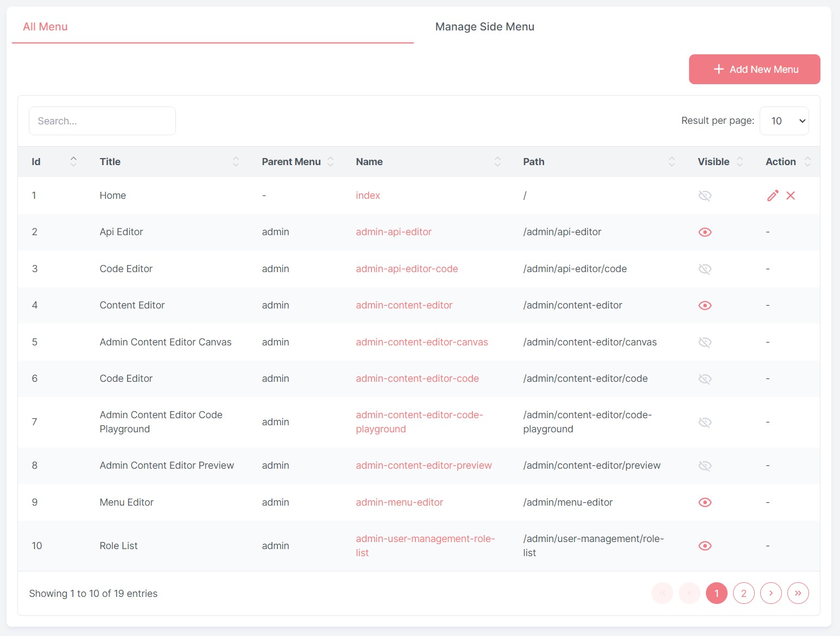
Task: Select the Content Editor title cell
Action: 132,305
